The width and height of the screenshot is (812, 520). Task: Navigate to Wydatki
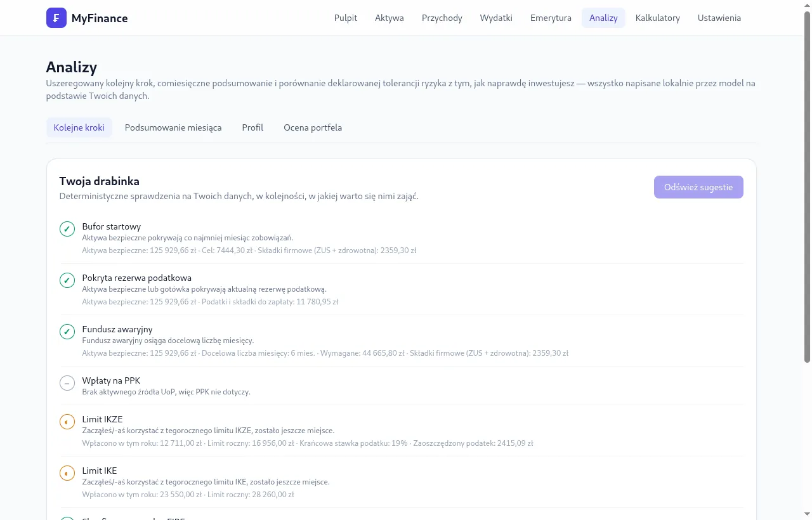(x=496, y=18)
